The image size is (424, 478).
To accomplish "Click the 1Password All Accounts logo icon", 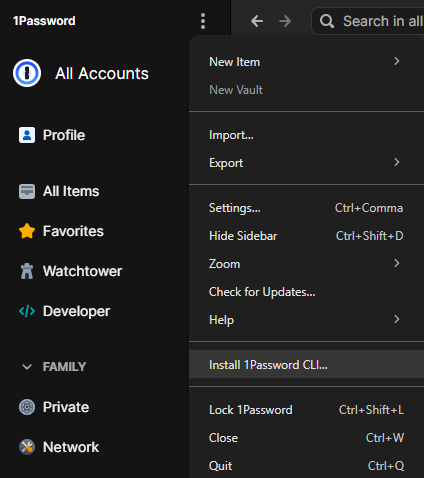I will tap(27, 73).
